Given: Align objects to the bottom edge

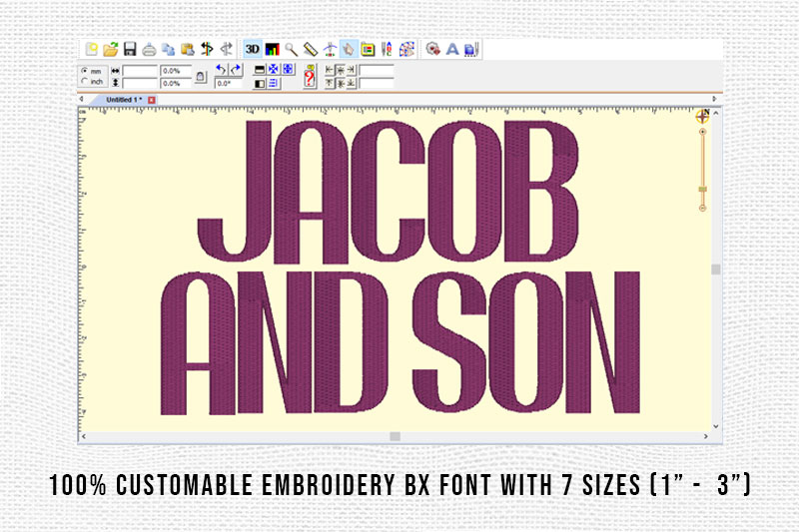Looking at the screenshot, I should click(352, 83).
